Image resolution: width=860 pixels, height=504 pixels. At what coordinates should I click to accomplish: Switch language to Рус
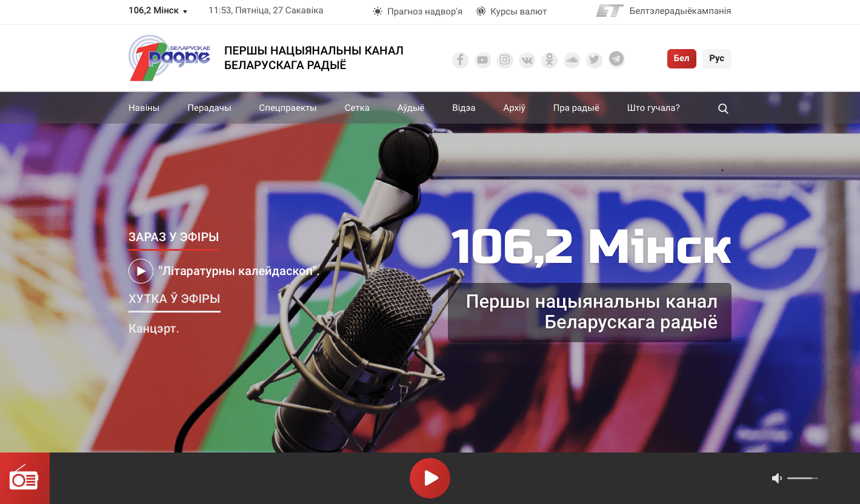pyautogui.click(x=716, y=59)
